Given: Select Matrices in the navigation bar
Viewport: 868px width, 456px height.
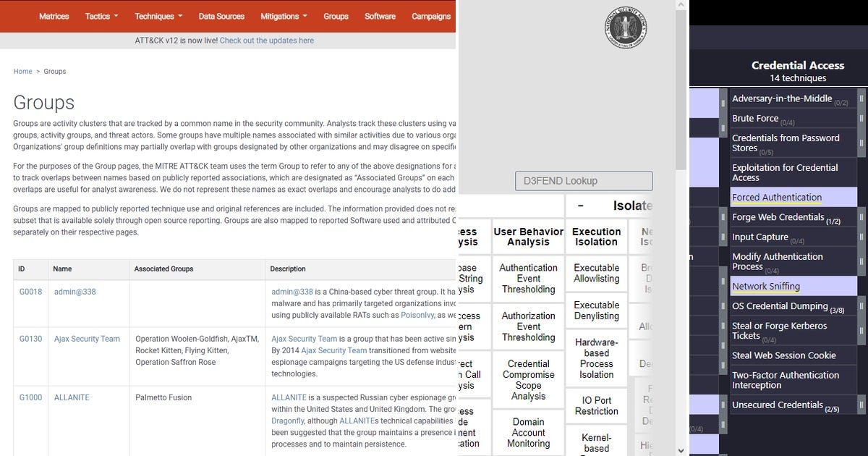Looking at the screenshot, I should tap(54, 16).
